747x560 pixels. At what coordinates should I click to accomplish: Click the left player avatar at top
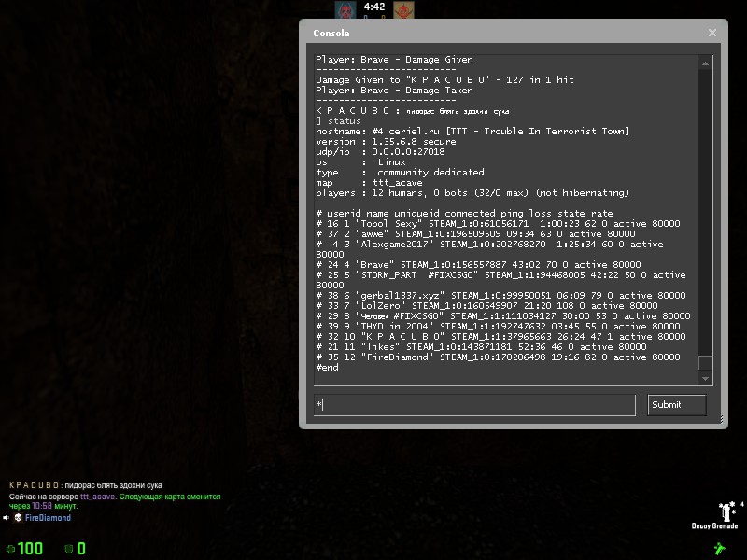(x=346, y=10)
